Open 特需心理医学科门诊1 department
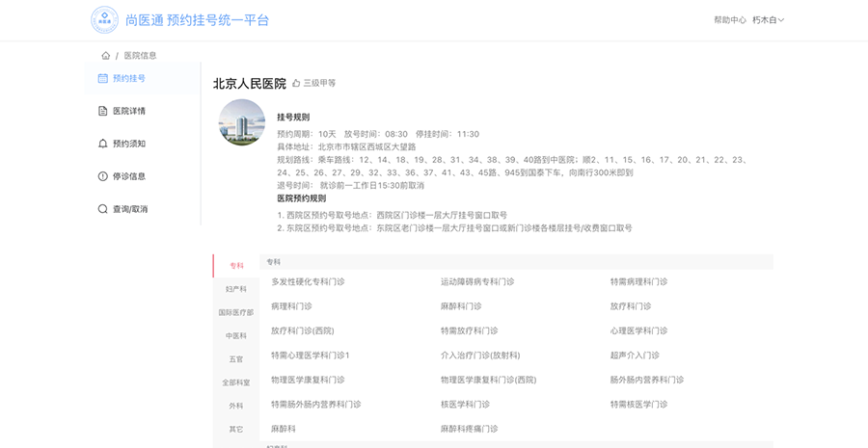The width and height of the screenshot is (868, 448). coord(311,356)
